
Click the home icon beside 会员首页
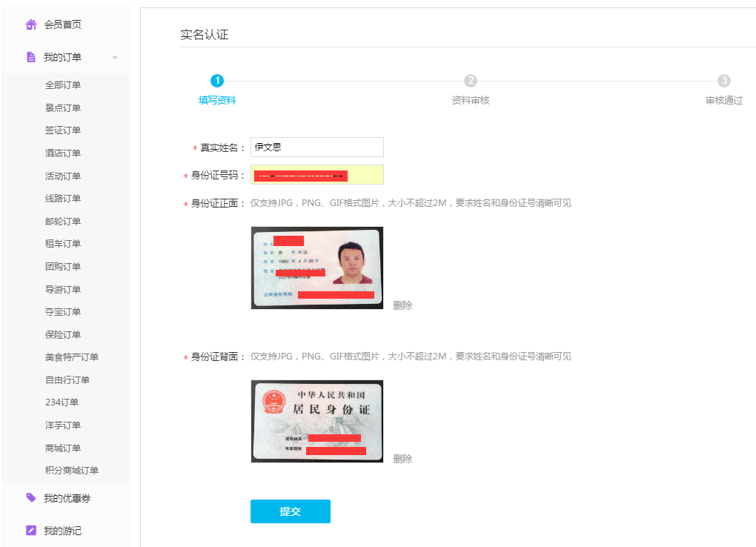(30, 24)
